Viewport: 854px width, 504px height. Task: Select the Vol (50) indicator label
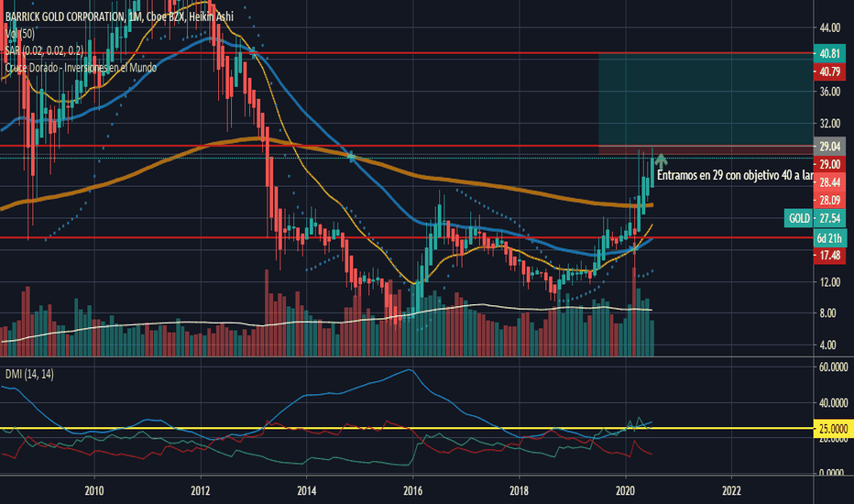[x=19, y=34]
